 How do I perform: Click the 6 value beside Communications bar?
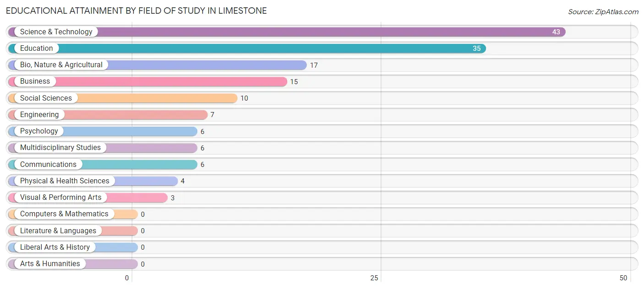click(202, 165)
